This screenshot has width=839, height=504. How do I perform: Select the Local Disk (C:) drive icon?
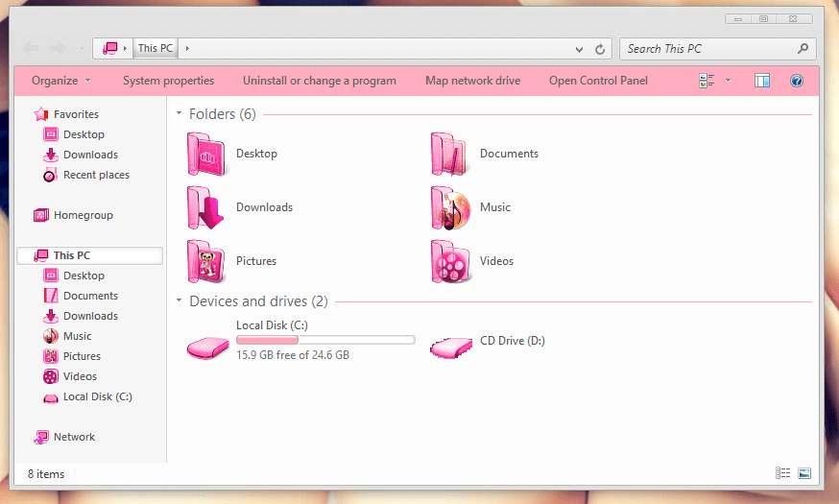pyautogui.click(x=207, y=347)
